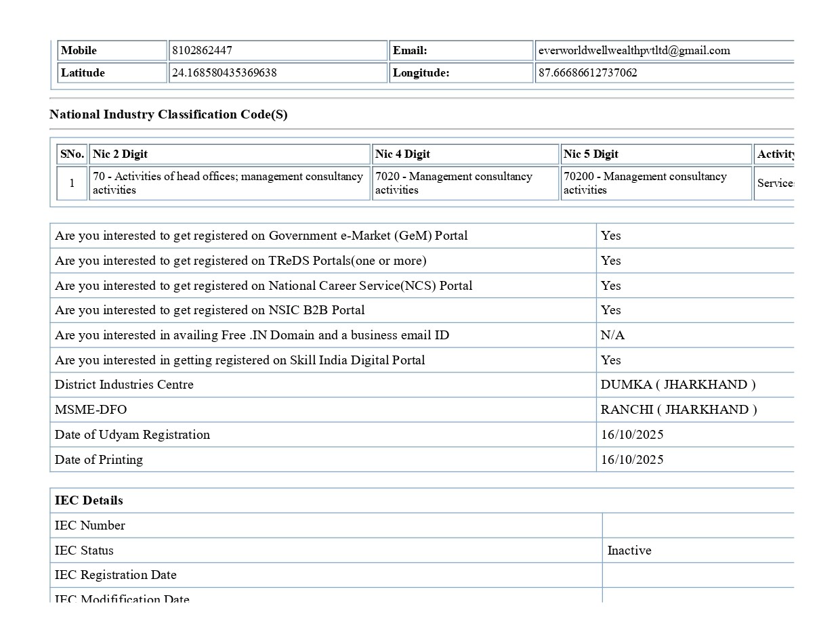Click the Nic 5 Digit column header
This screenshot has width=840, height=644.
click(591, 154)
